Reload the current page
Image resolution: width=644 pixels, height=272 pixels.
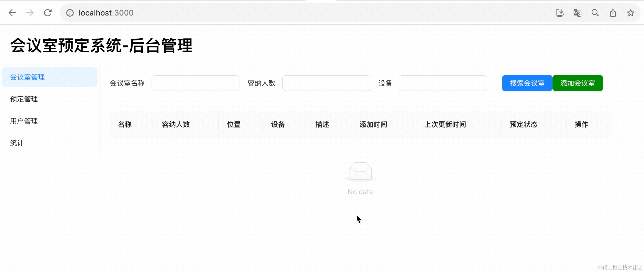pyautogui.click(x=48, y=13)
